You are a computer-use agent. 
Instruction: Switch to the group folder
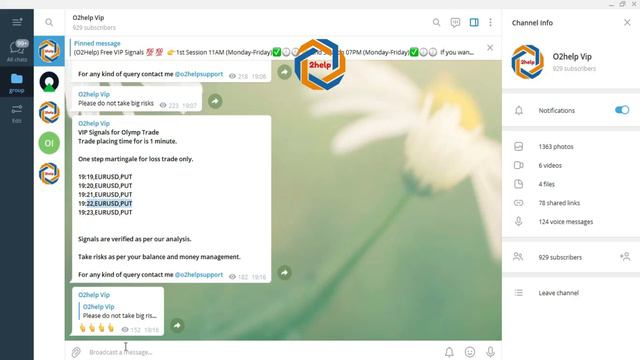click(17, 82)
